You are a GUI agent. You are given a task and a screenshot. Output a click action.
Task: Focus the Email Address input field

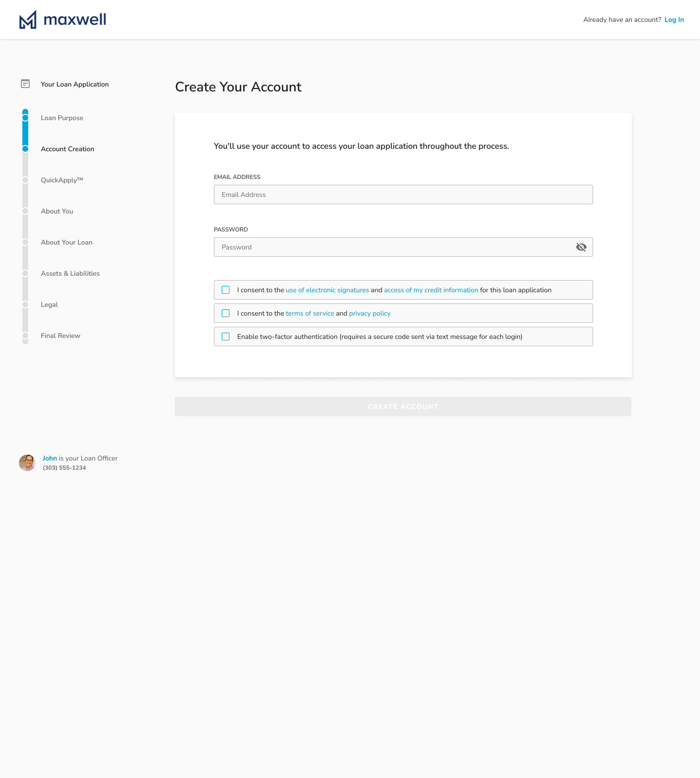coord(403,194)
